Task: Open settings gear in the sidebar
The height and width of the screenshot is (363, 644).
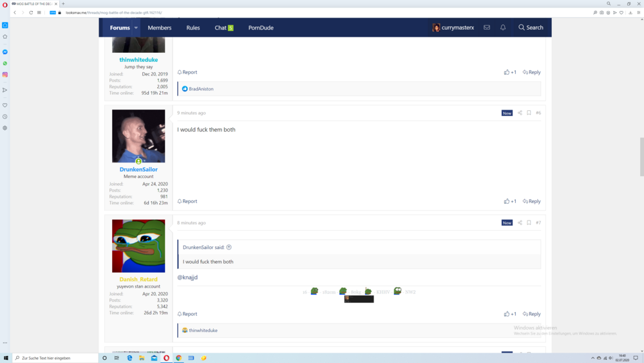Action: click(5, 128)
